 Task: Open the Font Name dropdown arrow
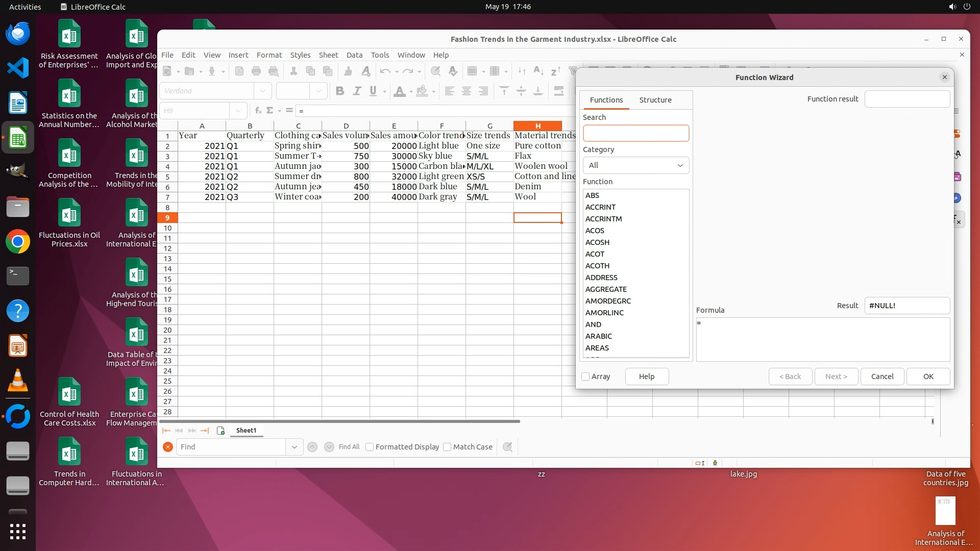tap(263, 91)
